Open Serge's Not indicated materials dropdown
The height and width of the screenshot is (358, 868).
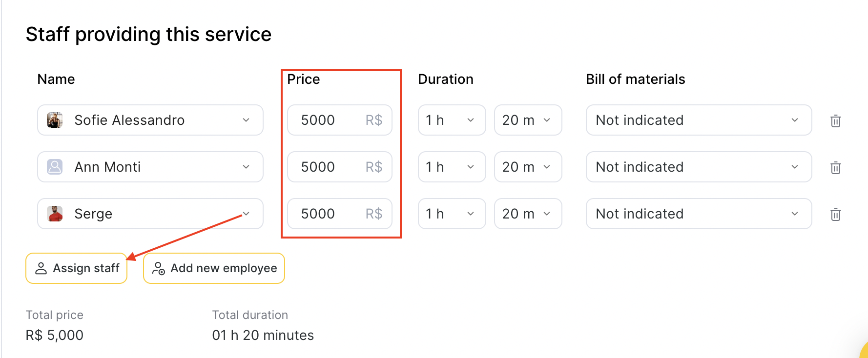[x=699, y=214]
